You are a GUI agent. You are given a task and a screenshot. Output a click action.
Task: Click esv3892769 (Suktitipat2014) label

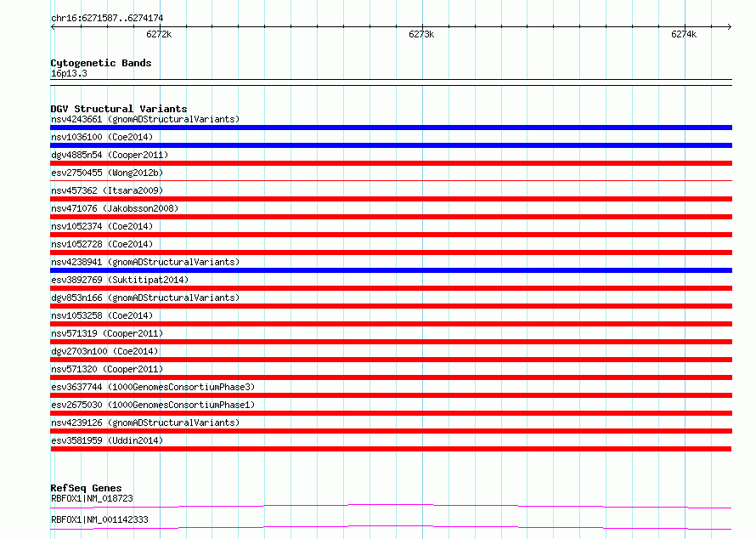120,280
